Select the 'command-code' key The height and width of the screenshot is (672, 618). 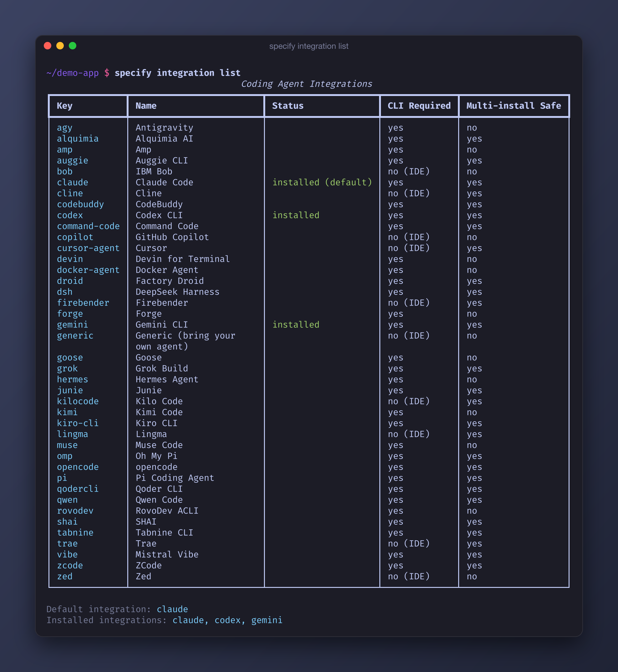pos(88,226)
